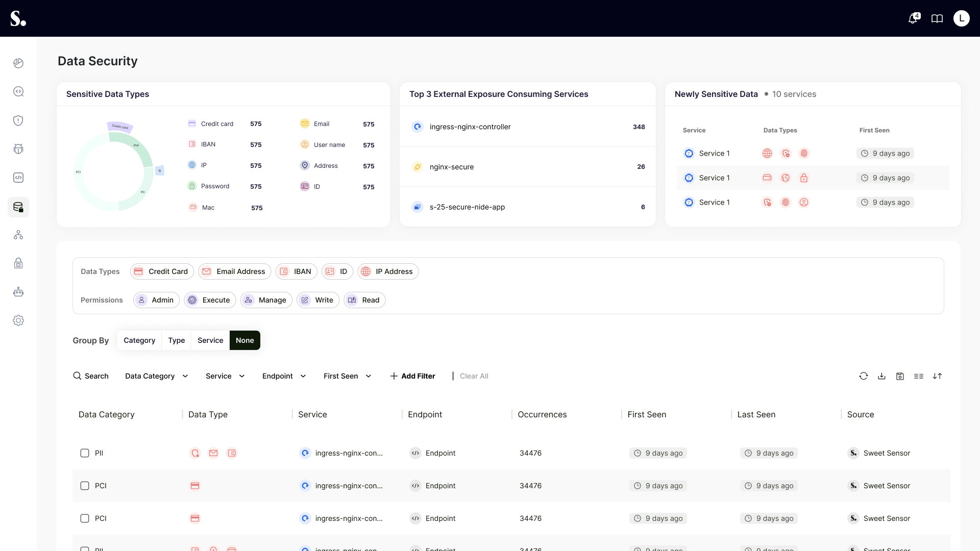The height and width of the screenshot is (551, 980).
Task: Open the user avatar L menu
Action: [962, 18]
